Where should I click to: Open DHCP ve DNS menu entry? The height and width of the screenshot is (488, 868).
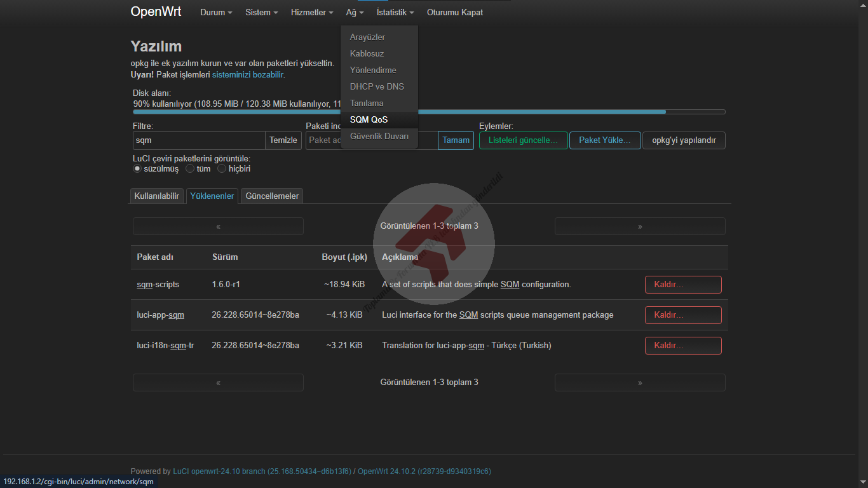coord(379,86)
